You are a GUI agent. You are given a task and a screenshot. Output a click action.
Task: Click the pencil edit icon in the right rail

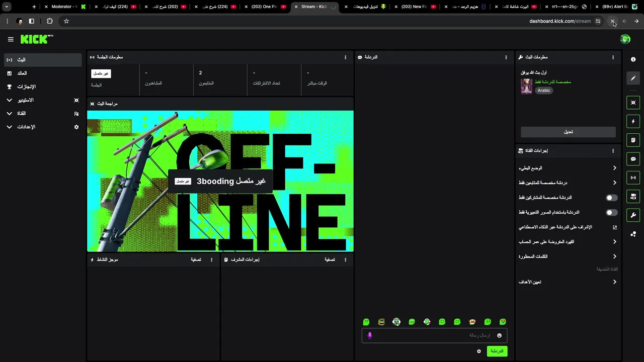click(x=633, y=78)
